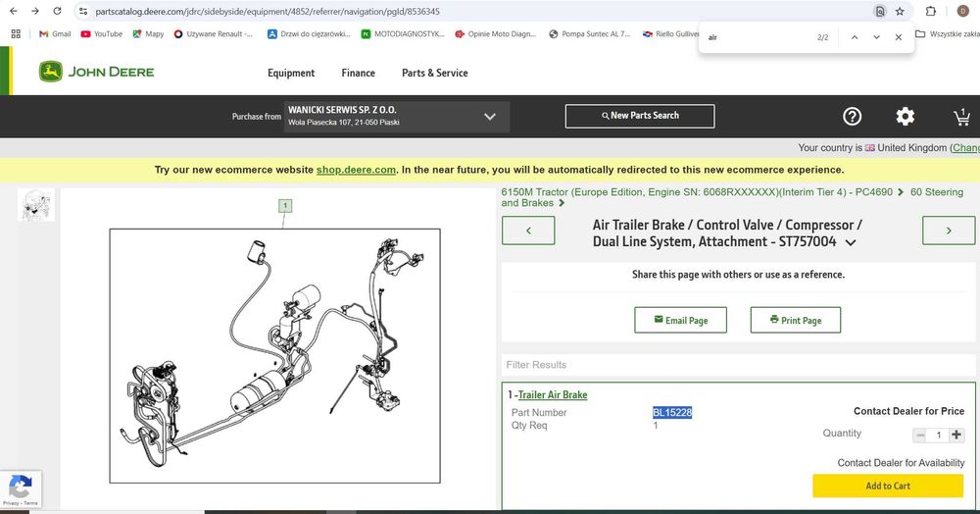Click the quantity value field
Screen dimensions: 980x514
coord(938,436)
